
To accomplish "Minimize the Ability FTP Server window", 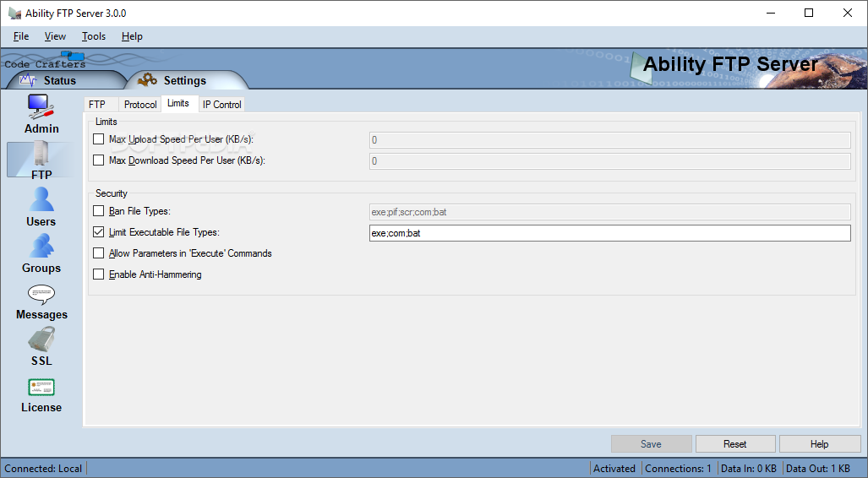I will [x=771, y=13].
